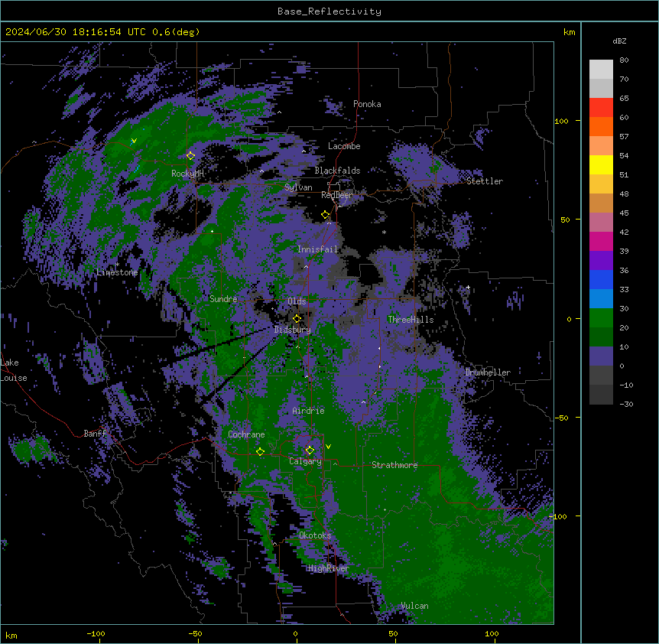Click the dBZ legend heading
This screenshot has height=644, width=659.
tap(619, 41)
